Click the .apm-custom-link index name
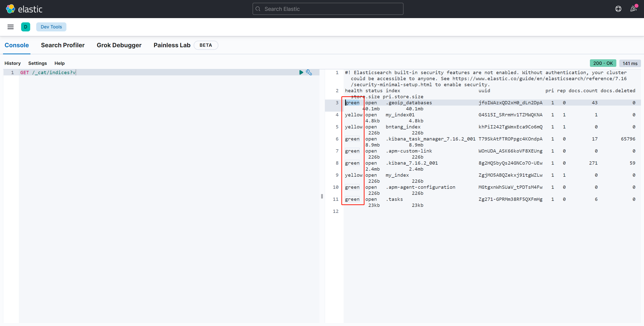The width and height of the screenshot is (644, 326). [x=409, y=151]
